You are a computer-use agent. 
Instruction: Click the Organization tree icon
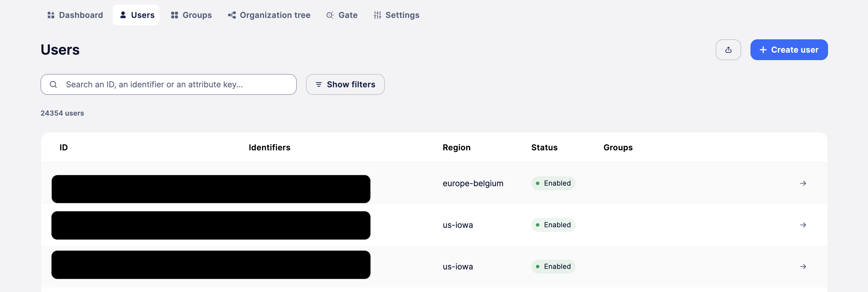(x=232, y=15)
